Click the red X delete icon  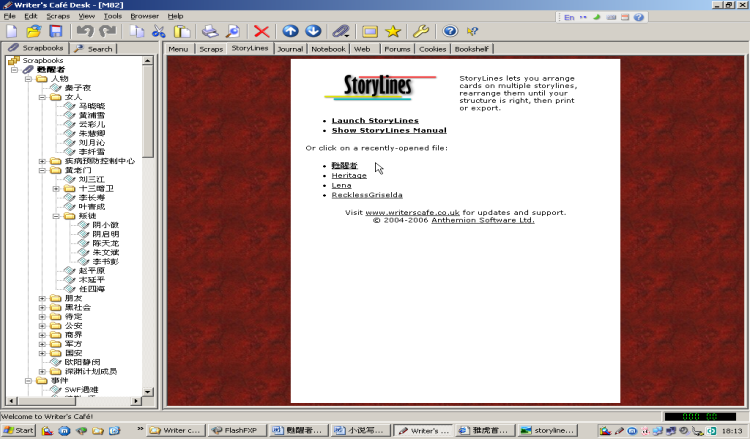[261, 32]
